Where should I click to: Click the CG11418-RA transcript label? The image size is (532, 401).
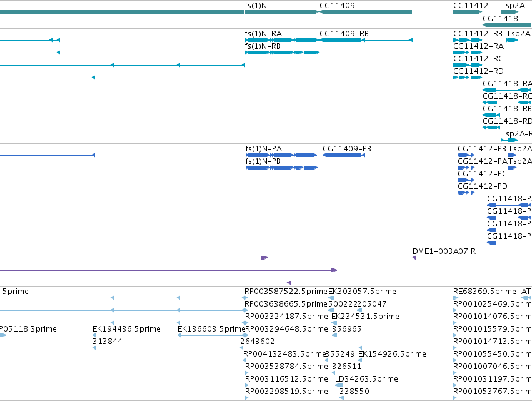pos(507,84)
